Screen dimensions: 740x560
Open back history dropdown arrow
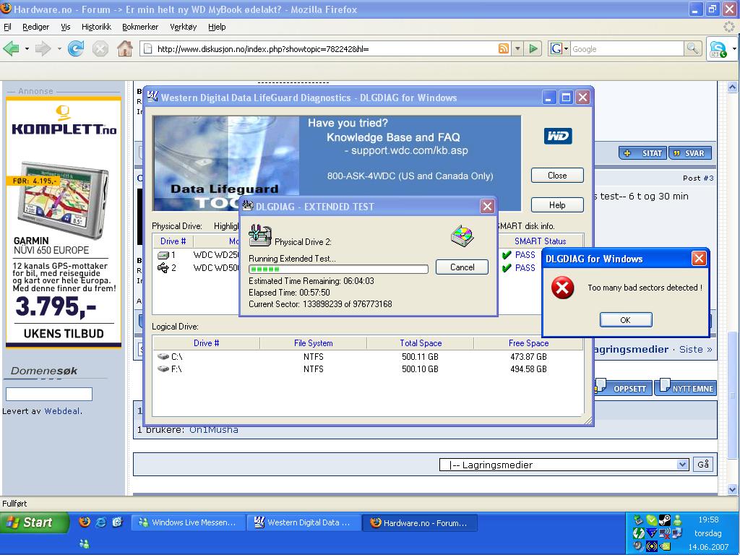pos(27,48)
